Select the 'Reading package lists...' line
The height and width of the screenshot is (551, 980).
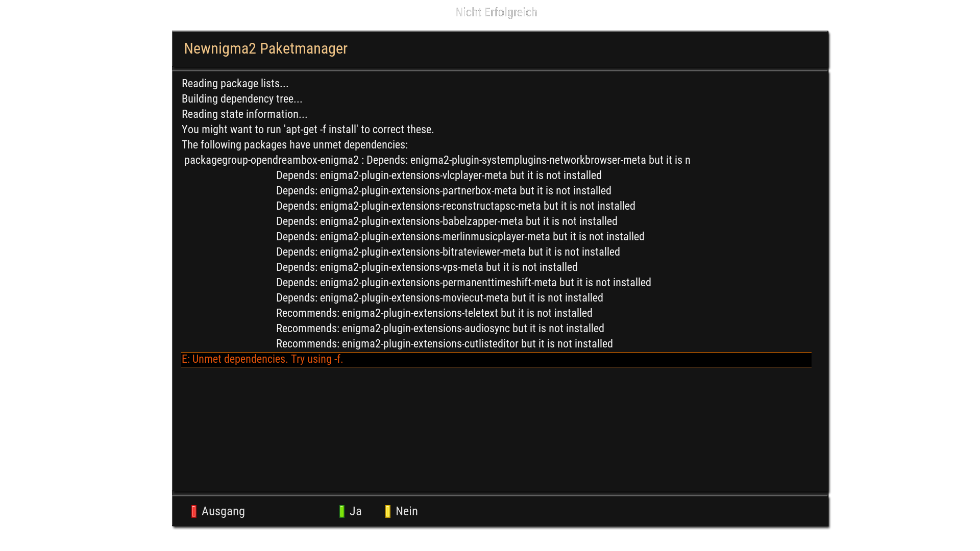tap(235, 84)
